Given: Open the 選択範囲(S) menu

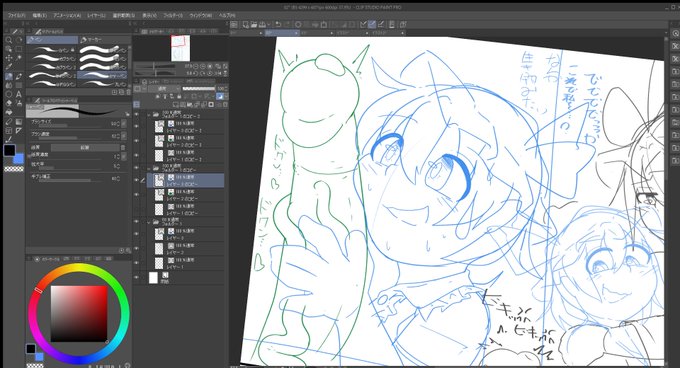Looking at the screenshot, I should [124, 15].
